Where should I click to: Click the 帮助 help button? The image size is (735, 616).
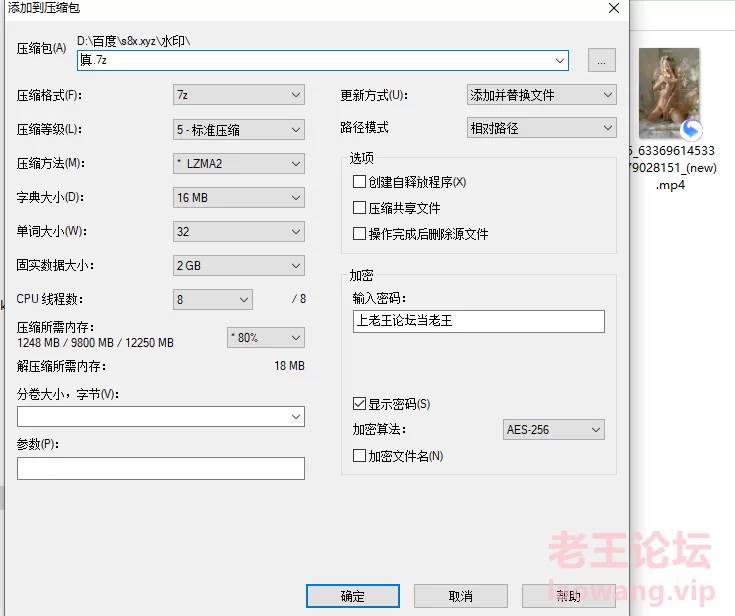click(569, 596)
